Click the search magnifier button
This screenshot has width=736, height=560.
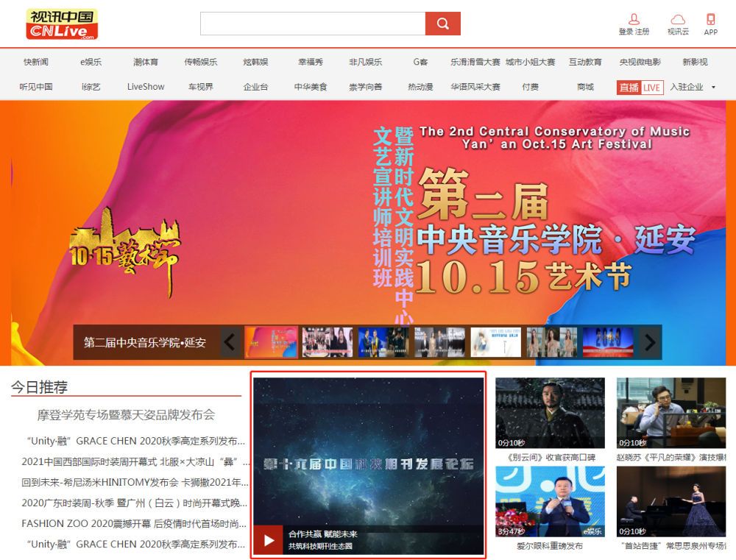[x=442, y=24]
